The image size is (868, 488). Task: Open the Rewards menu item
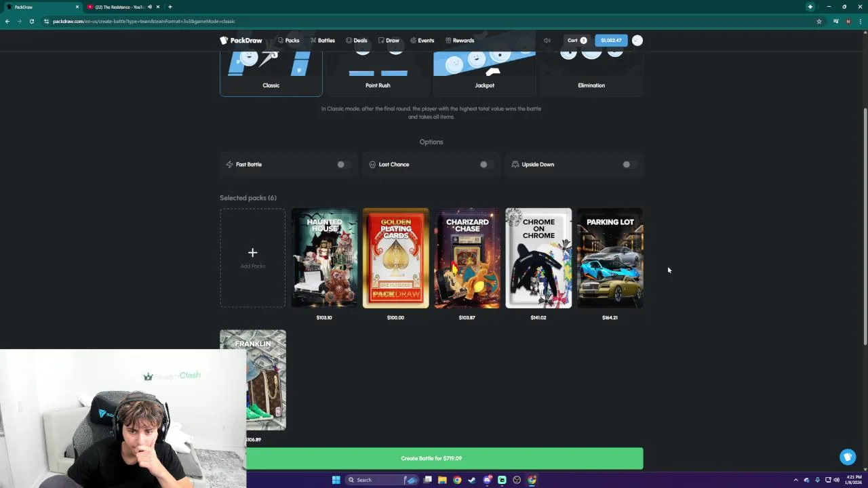click(460, 40)
